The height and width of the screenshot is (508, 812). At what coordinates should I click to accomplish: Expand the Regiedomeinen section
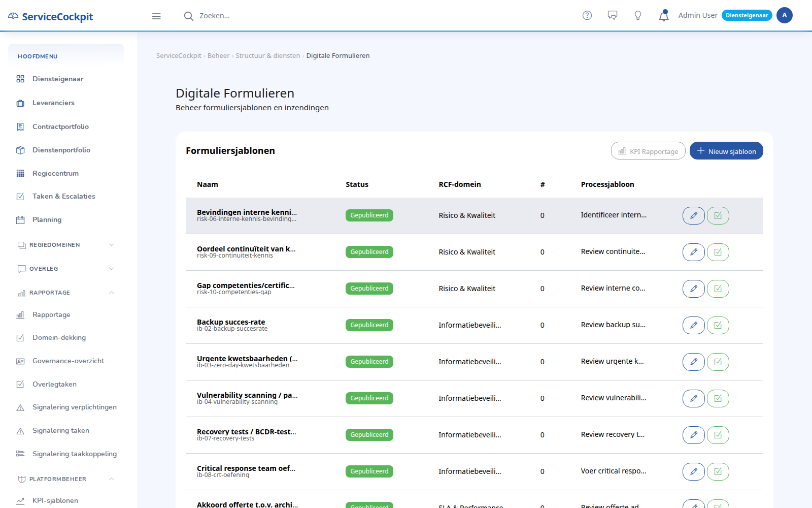[x=66, y=245]
